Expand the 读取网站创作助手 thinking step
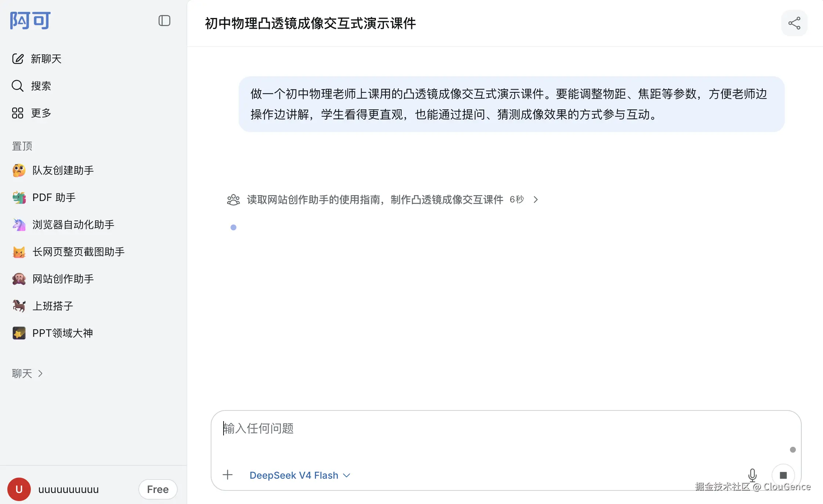Image resolution: width=823 pixels, height=504 pixels. coord(383,200)
